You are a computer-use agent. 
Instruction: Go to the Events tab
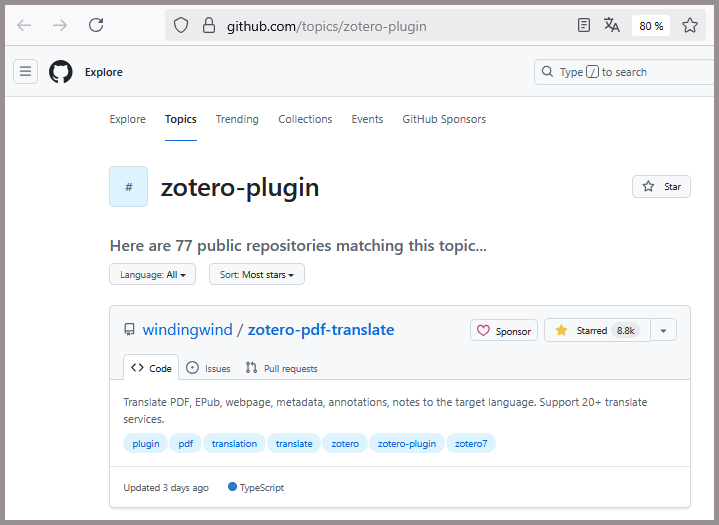coord(367,119)
